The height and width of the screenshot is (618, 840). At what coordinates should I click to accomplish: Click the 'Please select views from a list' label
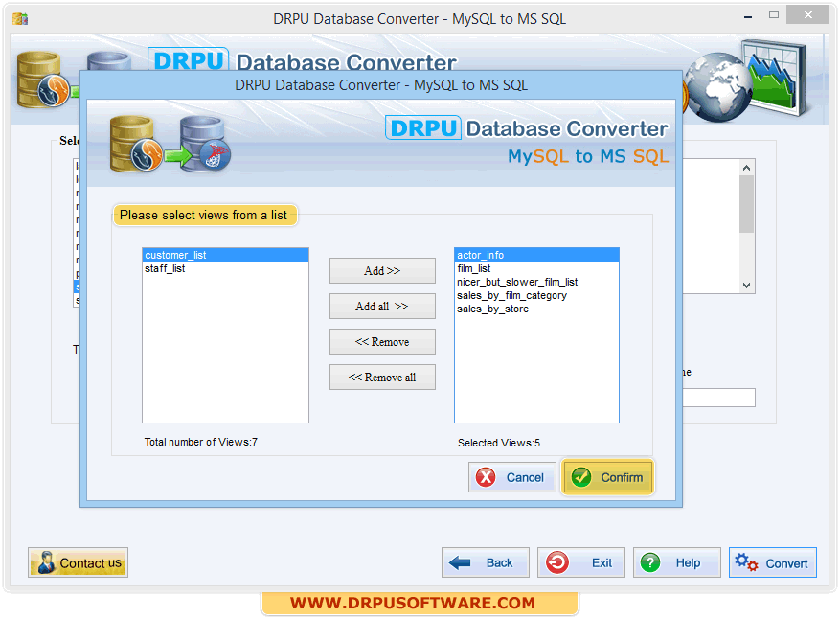(204, 215)
